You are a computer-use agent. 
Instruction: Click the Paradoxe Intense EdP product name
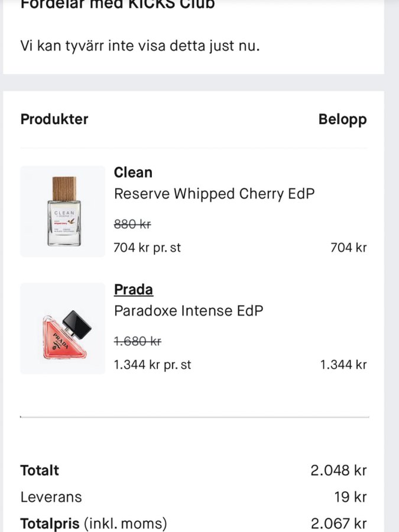click(188, 311)
